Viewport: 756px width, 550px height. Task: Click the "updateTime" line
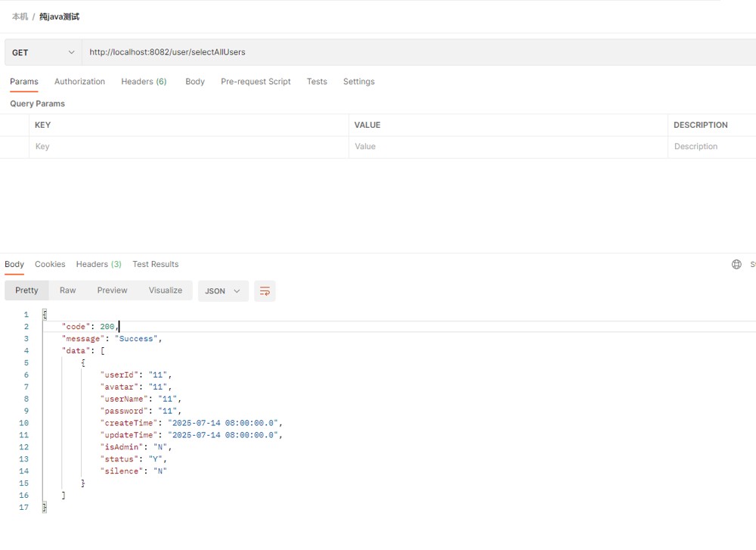(191, 435)
